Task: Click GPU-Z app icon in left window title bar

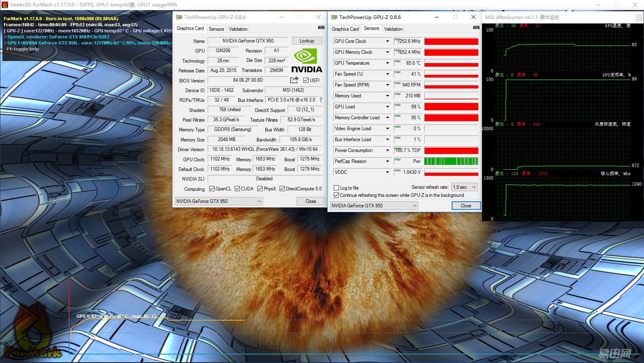Action: click(x=179, y=17)
